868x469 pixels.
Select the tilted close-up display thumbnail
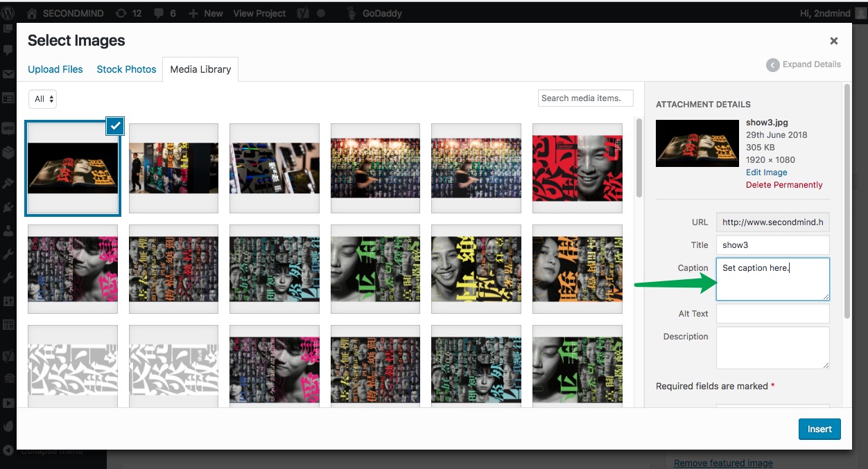point(275,168)
